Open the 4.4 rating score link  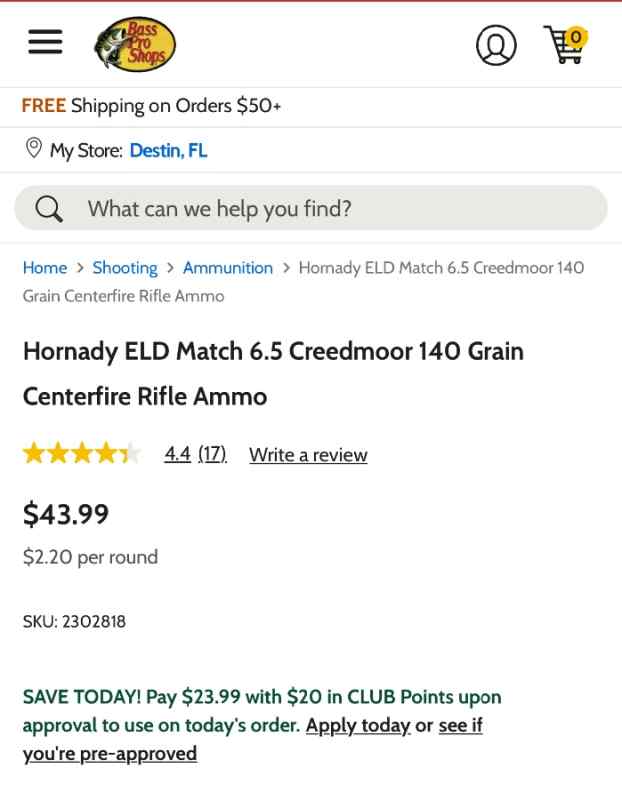point(178,454)
